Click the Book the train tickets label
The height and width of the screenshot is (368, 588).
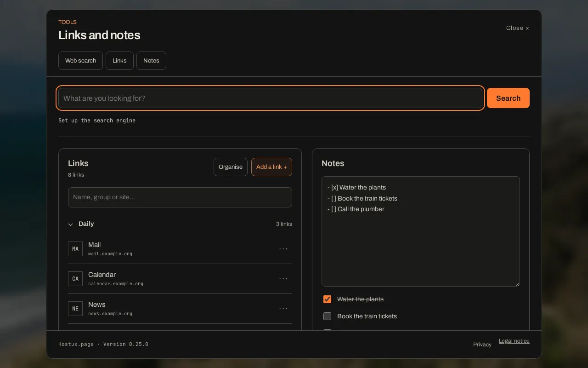click(367, 316)
